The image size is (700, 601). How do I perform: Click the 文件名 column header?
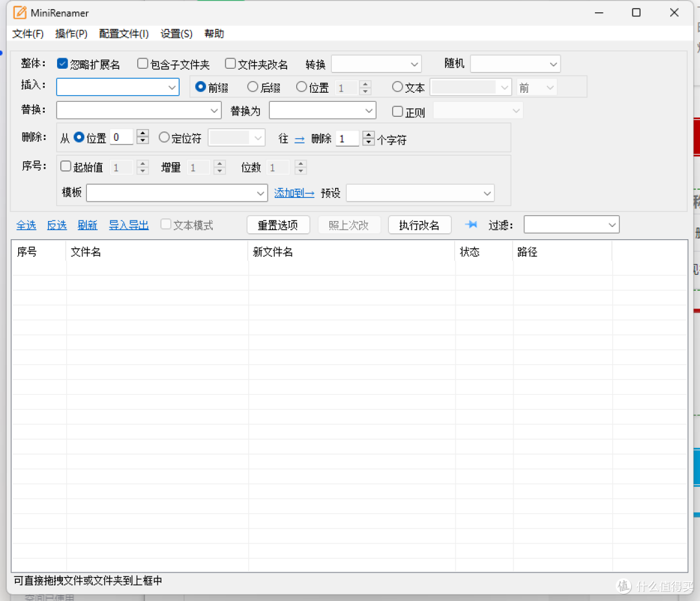pyautogui.click(x=157, y=252)
